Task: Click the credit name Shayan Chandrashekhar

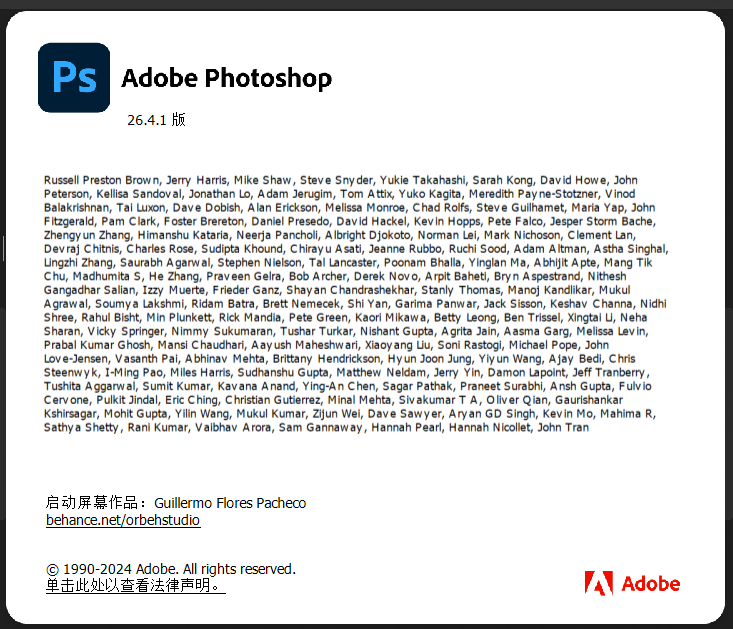Action: (350, 290)
